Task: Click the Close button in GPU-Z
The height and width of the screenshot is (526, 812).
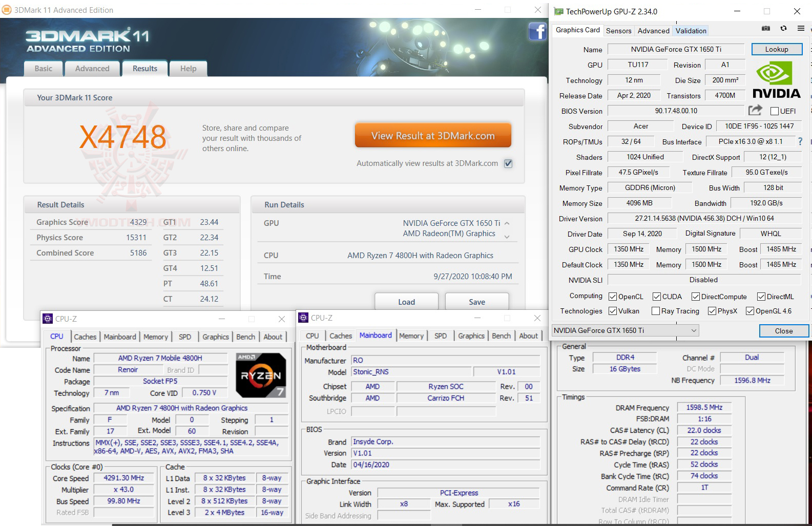Action: click(x=784, y=331)
